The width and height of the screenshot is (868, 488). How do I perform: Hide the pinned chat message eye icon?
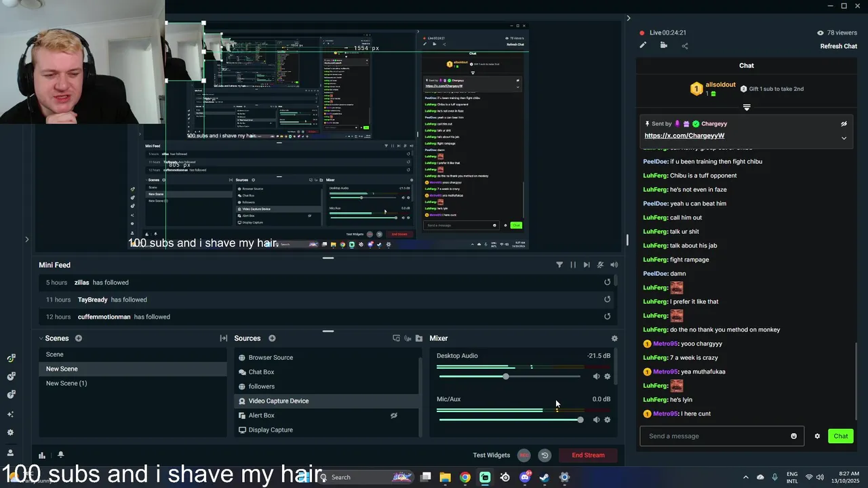coord(844,124)
